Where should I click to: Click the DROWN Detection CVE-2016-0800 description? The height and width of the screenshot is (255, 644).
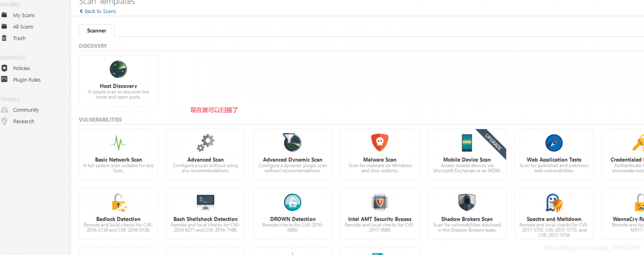click(x=293, y=227)
